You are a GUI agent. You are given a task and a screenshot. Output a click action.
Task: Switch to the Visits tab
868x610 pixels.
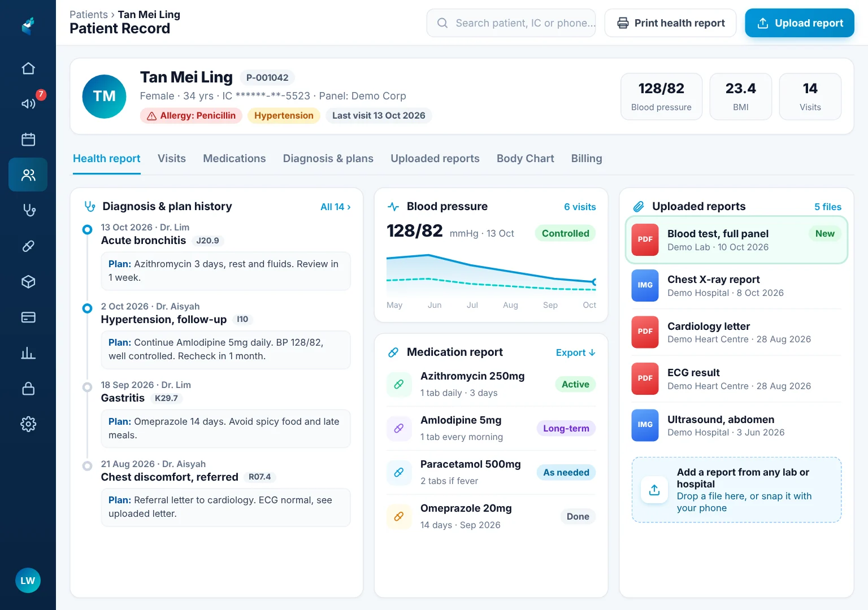(172, 159)
